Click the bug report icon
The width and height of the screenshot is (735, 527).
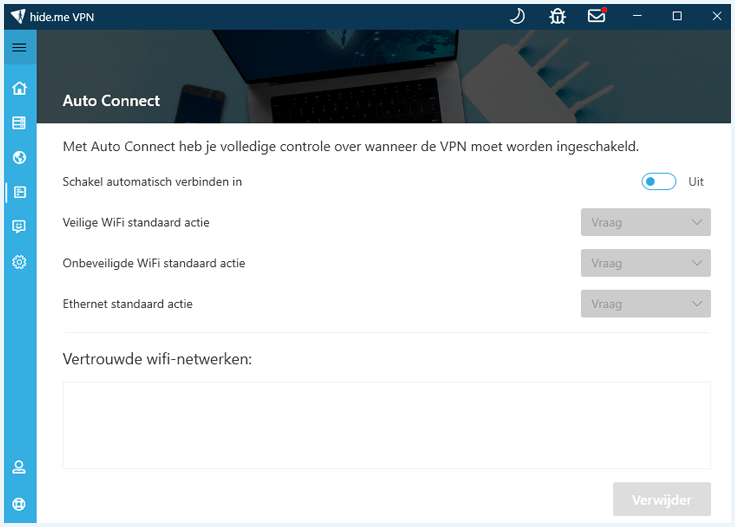[557, 16]
